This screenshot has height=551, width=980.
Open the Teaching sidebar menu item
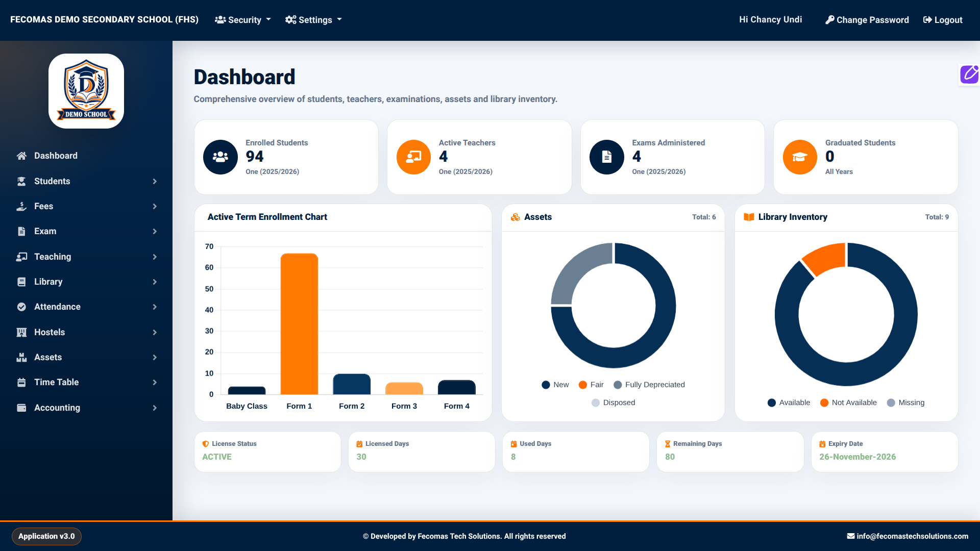86,257
